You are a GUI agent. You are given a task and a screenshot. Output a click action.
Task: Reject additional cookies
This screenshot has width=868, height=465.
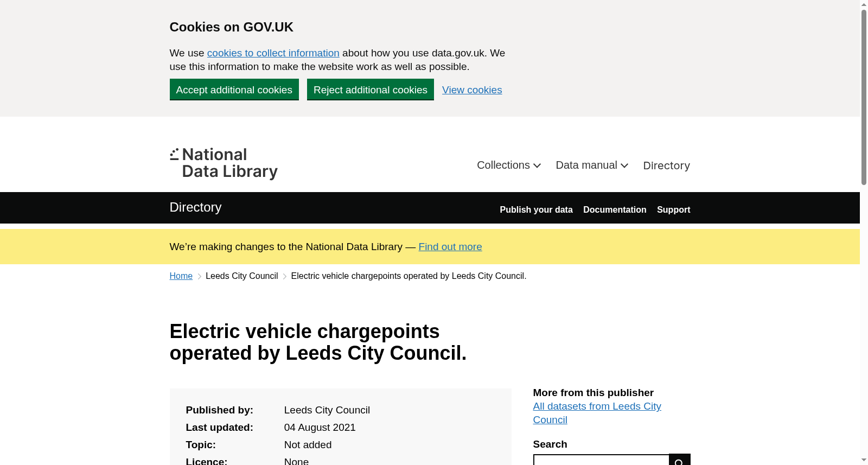[371, 90]
